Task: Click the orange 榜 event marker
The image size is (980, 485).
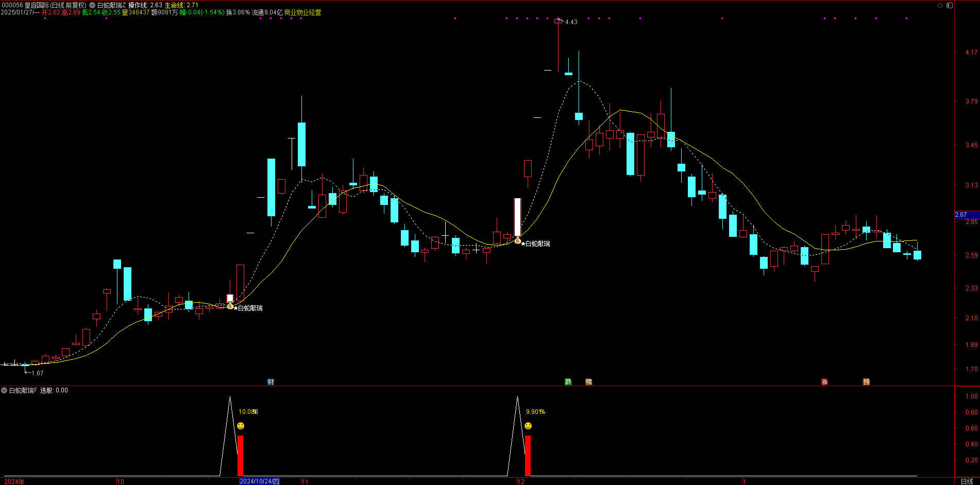Action: point(588,382)
